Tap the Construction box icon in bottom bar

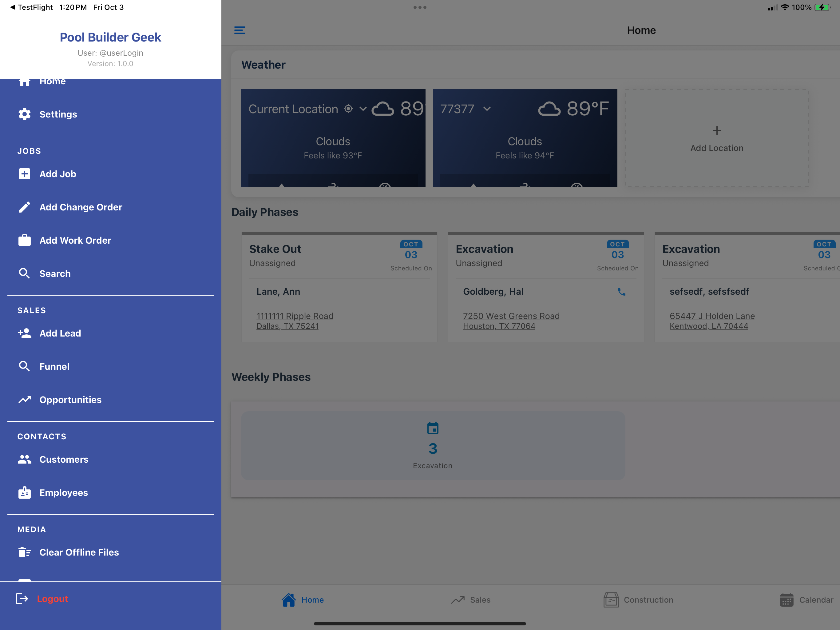pyautogui.click(x=611, y=600)
